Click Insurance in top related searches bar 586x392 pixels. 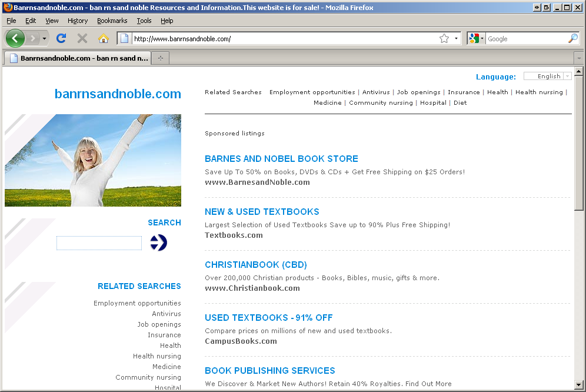coord(464,92)
